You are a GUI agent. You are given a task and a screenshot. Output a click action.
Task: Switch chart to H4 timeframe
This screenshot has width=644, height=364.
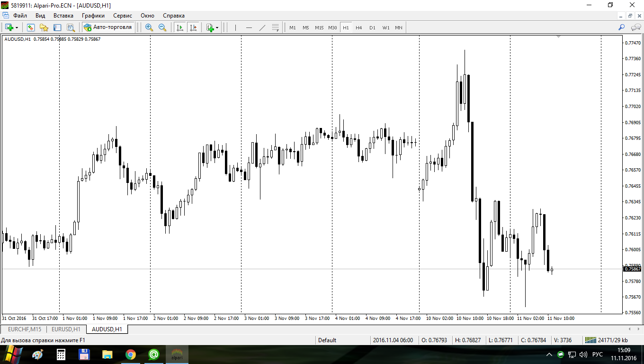[359, 27]
